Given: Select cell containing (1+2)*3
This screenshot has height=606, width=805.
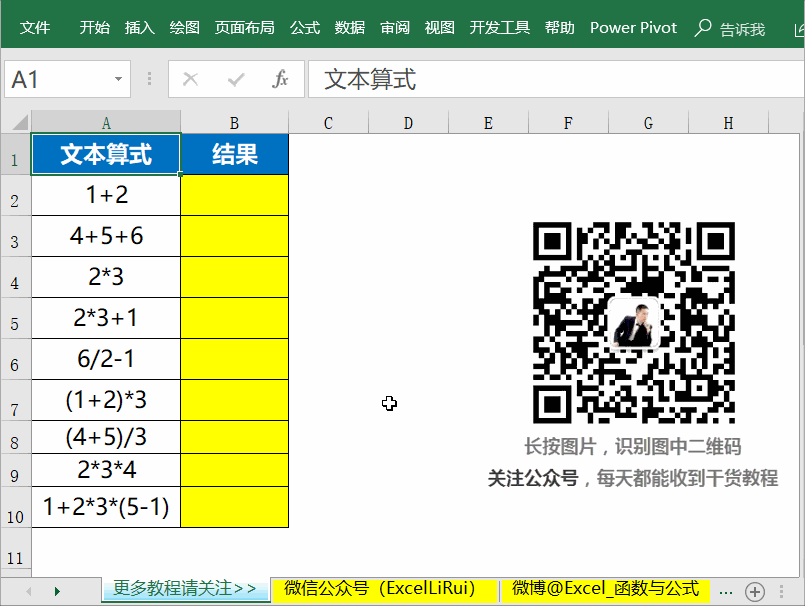Looking at the screenshot, I should 106,401.
